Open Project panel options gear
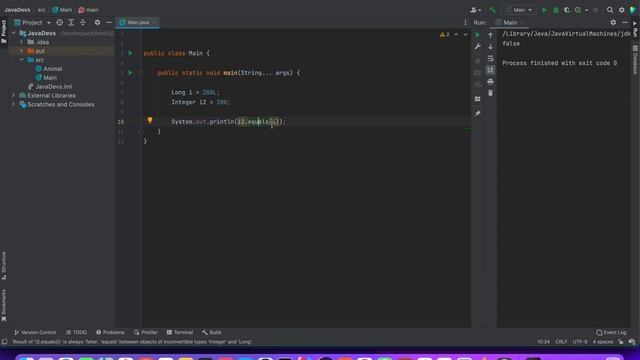Screen dimensions: 640x360 click(x=97, y=22)
